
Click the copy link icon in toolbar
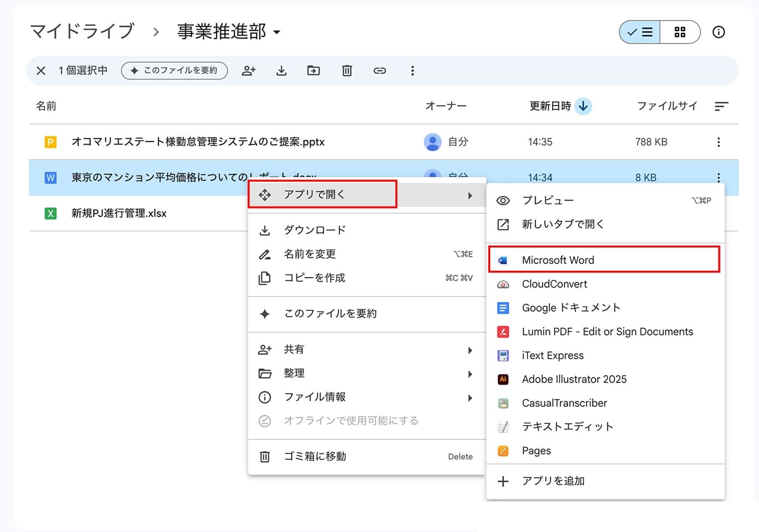pyautogui.click(x=379, y=70)
